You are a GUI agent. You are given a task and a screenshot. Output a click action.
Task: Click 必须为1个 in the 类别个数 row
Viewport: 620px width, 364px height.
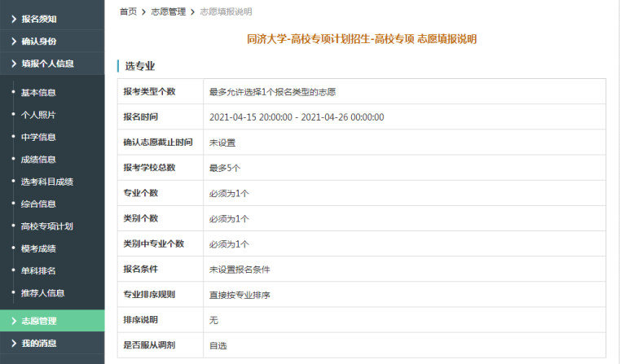229,218
